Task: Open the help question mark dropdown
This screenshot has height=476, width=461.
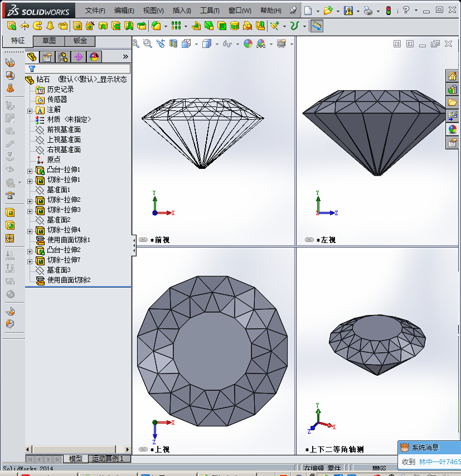Action: [416, 11]
